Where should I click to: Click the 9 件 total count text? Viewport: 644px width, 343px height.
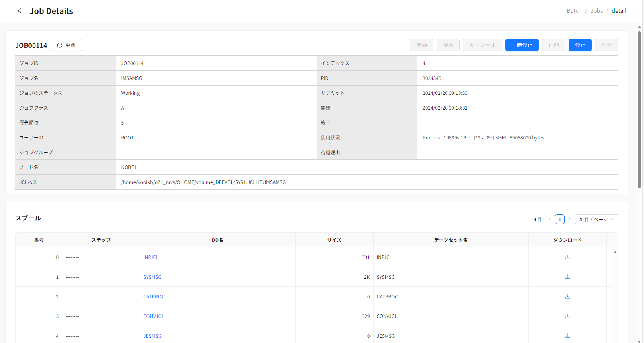[x=538, y=219]
